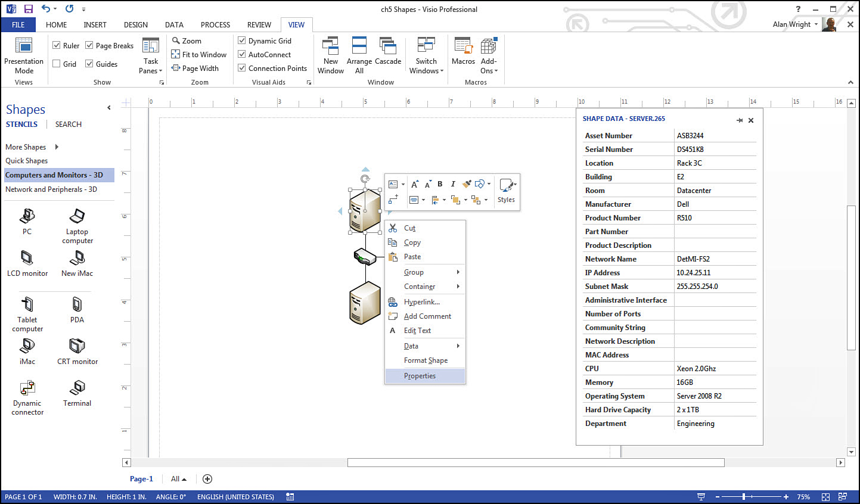Select the CRT monitor shape

click(77, 351)
